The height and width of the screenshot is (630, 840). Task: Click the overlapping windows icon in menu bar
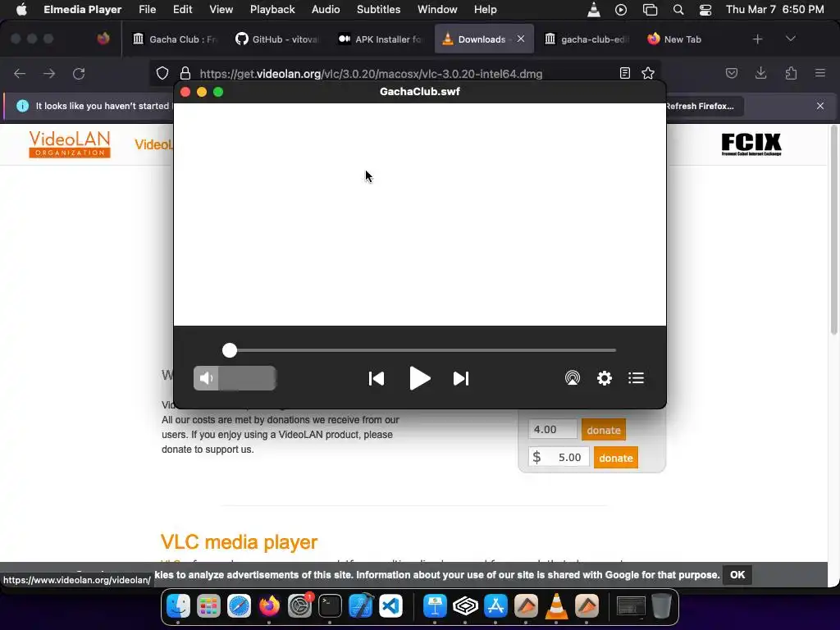650,10
